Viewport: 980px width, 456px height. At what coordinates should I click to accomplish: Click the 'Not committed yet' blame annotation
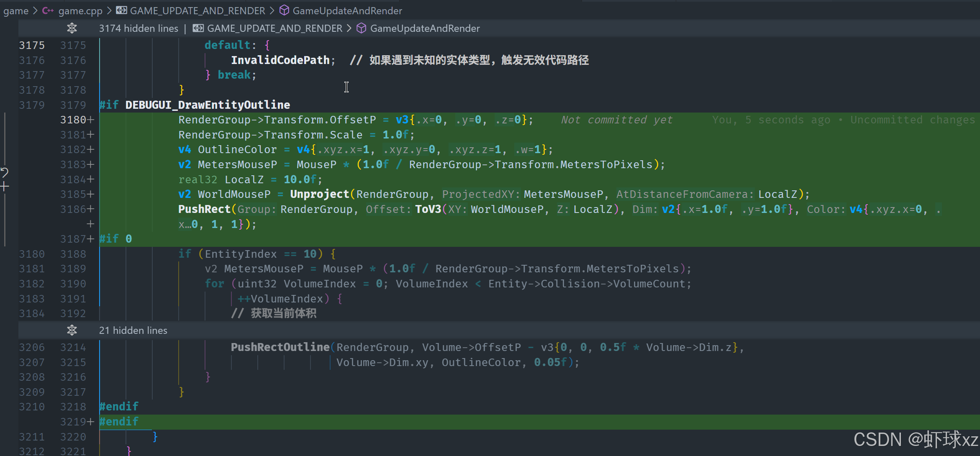(616, 120)
